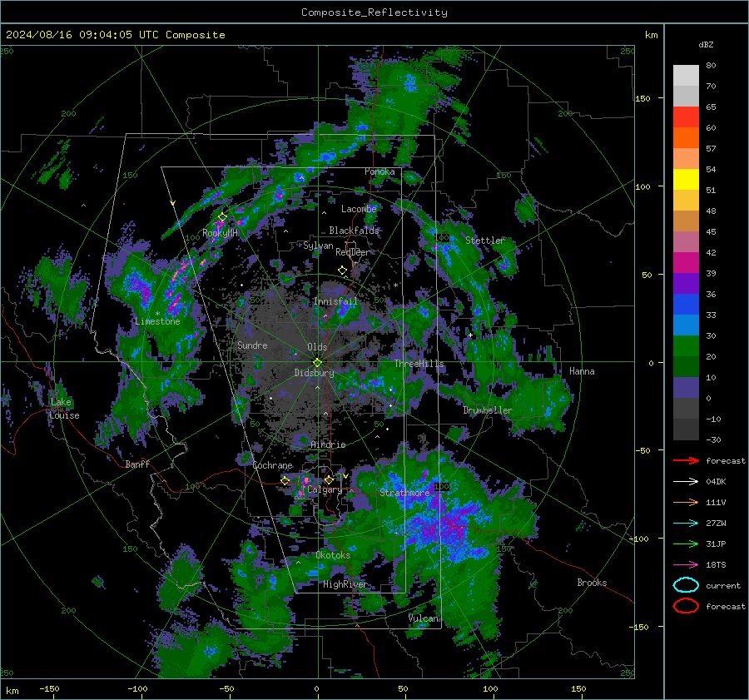749x700 pixels.
Task: Click the Okotoks label
Action: [333, 555]
